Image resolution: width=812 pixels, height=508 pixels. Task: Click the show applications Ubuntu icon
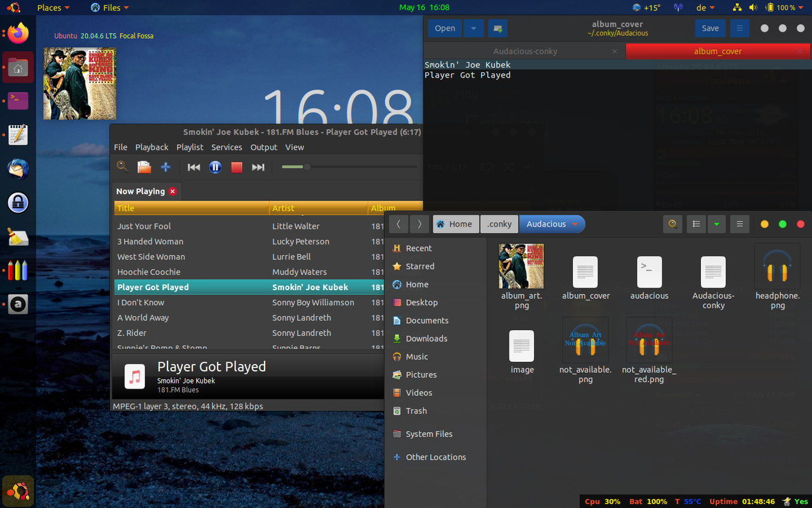(x=18, y=491)
